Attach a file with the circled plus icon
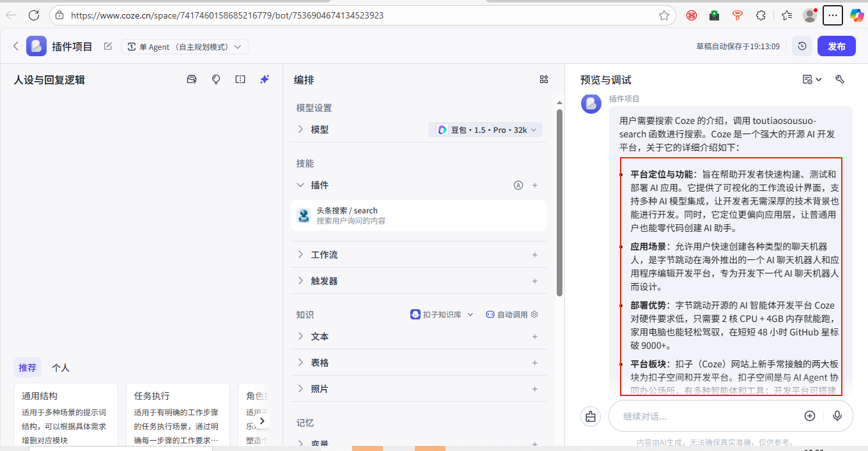The width and height of the screenshot is (868, 451). (810, 416)
